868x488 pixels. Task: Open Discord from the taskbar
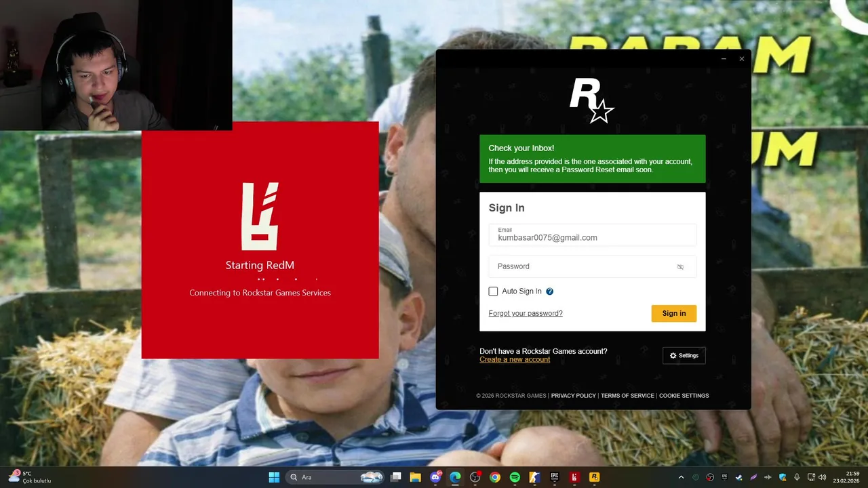pyautogui.click(x=435, y=477)
